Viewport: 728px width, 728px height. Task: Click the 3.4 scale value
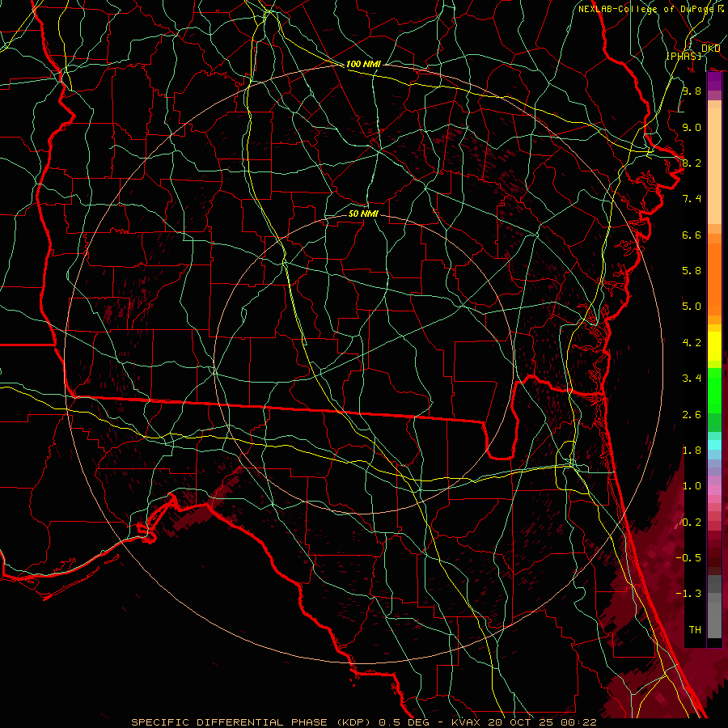(x=692, y=379)
